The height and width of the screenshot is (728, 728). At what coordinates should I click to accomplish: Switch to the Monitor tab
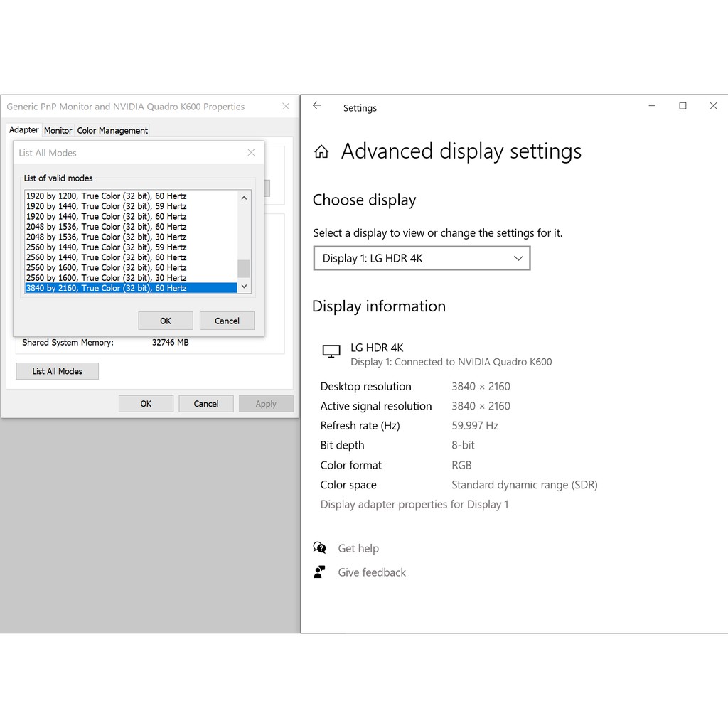click(x=58, y=131)
